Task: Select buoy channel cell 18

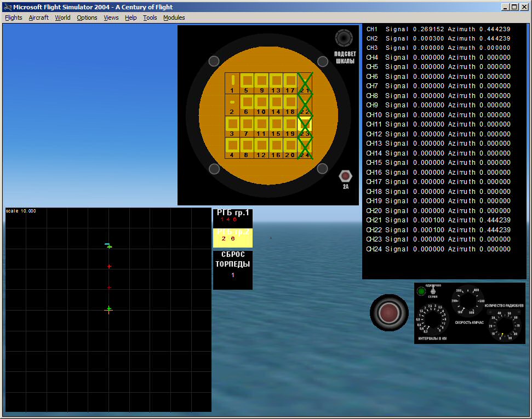Action: pos(290,105)
